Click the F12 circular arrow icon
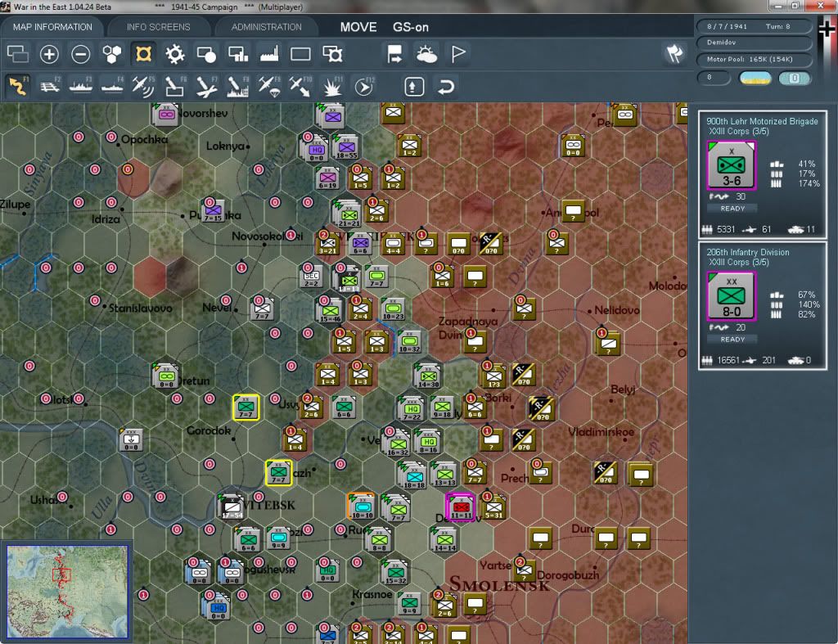The width and height of the screenshot is (838, 644). pyautogui.click(x=363, y=86)
